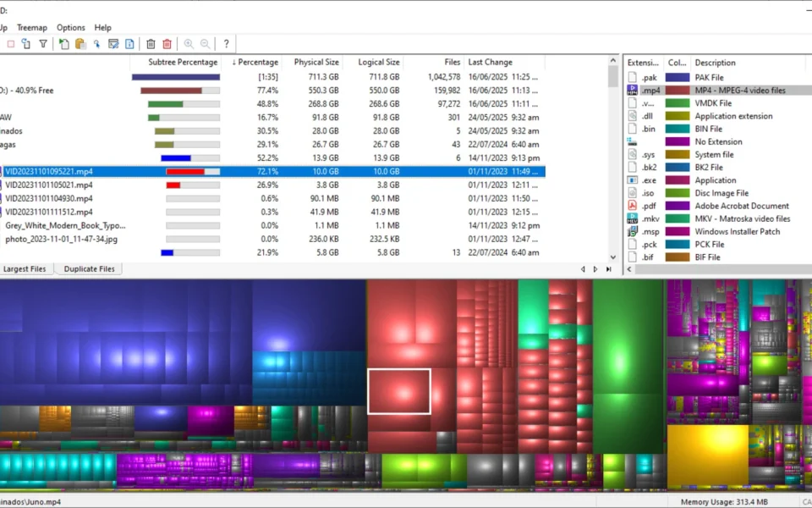
Task: Click the .pdf Acrobat file type icon
Action: (x=632, y=206)
